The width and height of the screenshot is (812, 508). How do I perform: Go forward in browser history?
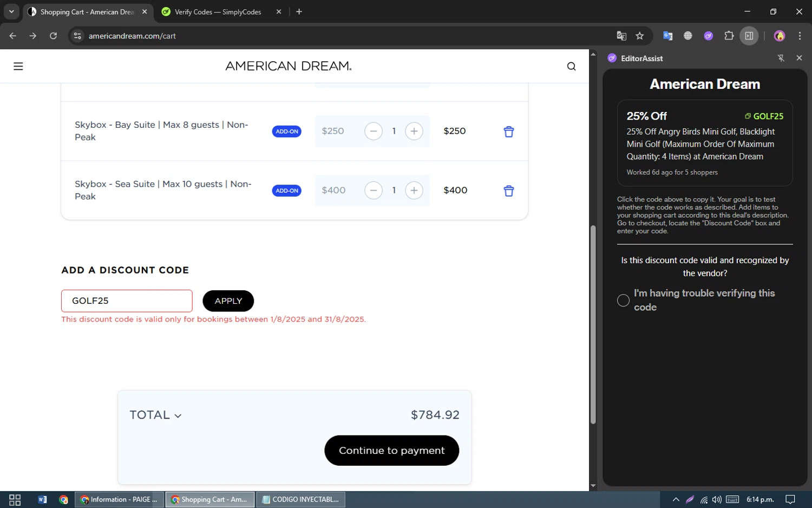tap(33, 36)
